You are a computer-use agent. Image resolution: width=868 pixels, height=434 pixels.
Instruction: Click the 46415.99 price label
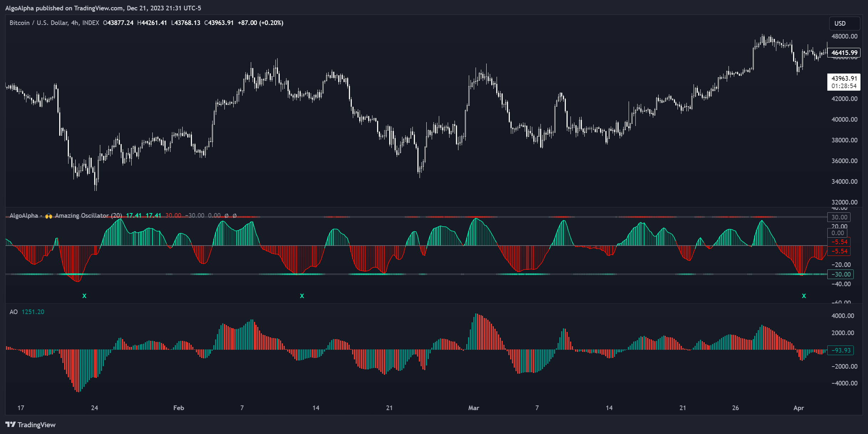tap(844, 53)
